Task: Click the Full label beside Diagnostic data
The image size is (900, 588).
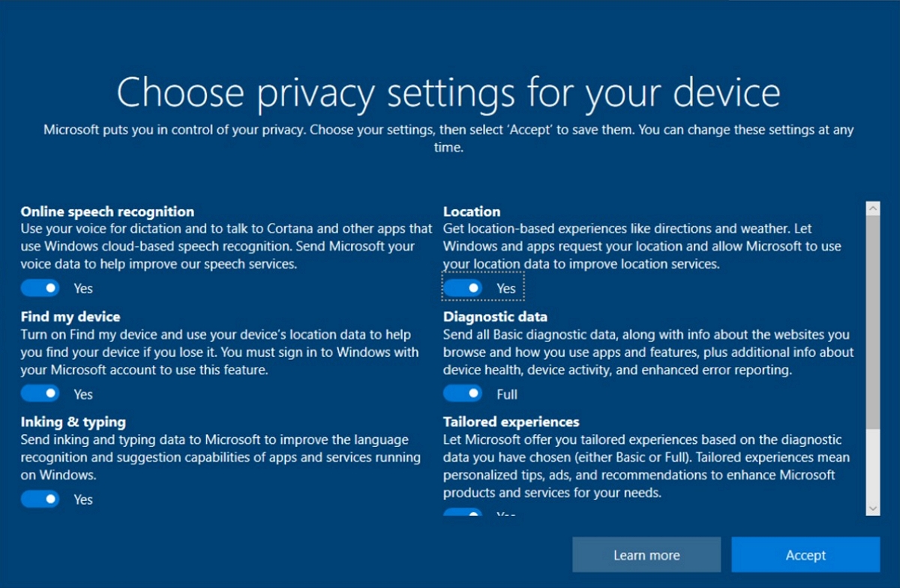Action: pyautogui.click(x=507, y=393)
